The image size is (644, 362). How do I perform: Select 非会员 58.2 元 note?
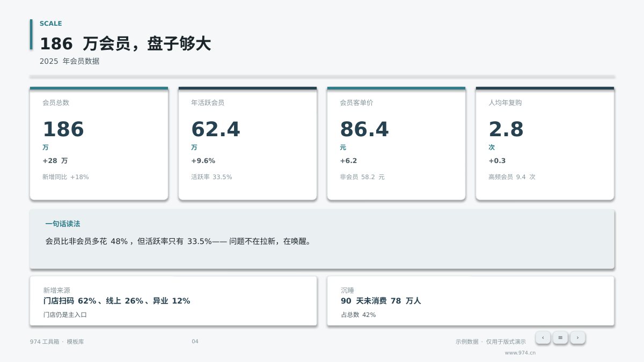[362, 177]
